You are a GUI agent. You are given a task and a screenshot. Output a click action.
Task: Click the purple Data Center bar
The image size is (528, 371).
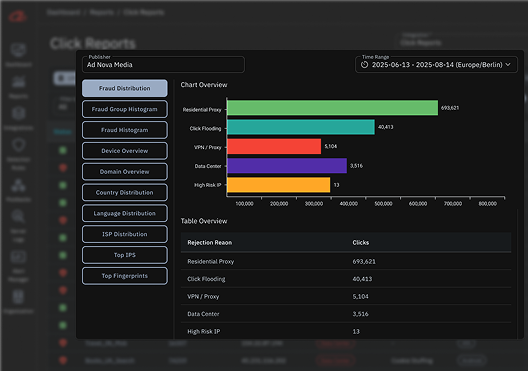pos(287,166)
